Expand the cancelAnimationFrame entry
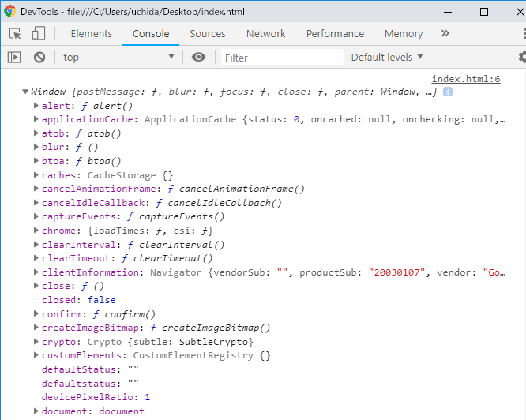 [36, 189]
